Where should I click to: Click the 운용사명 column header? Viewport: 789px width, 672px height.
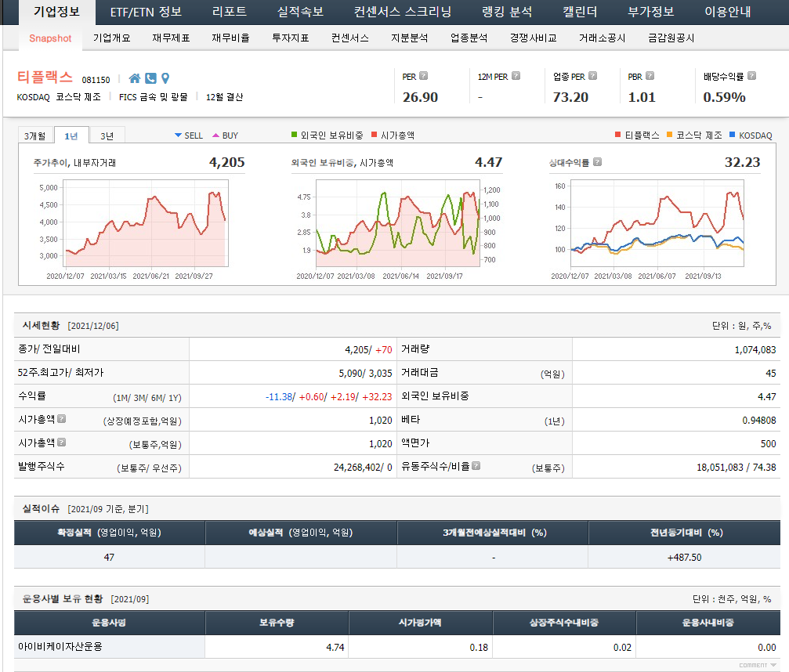click(x=109, y=623)
